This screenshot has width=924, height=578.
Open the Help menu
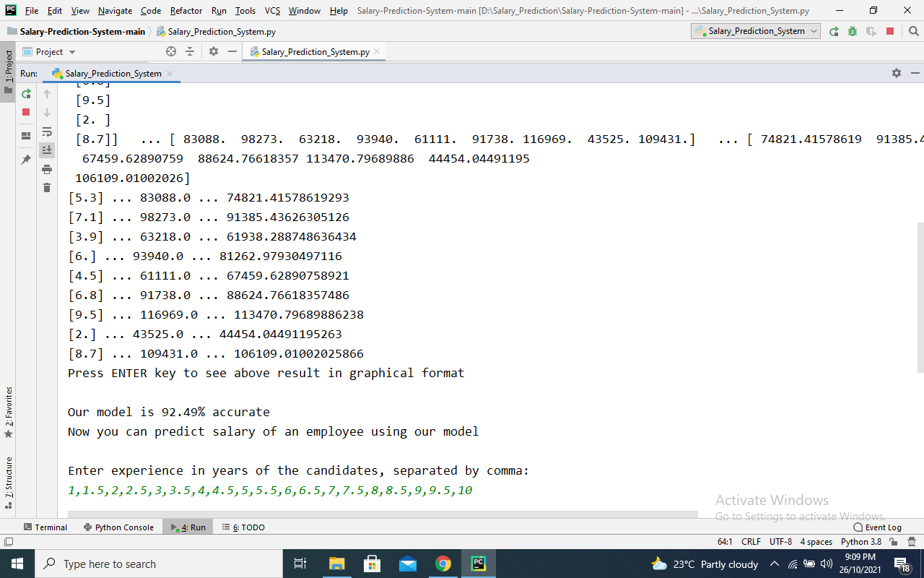tap(338, 11)
